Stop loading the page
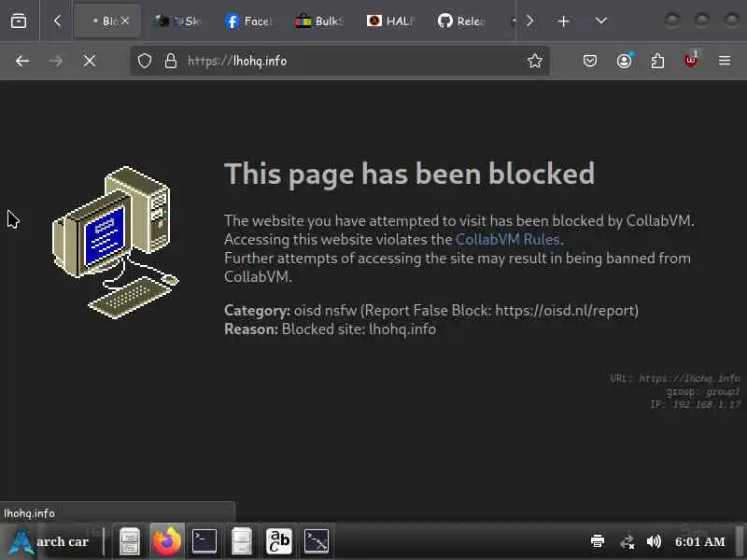747x560 pixels. click(x=90, y=61)
